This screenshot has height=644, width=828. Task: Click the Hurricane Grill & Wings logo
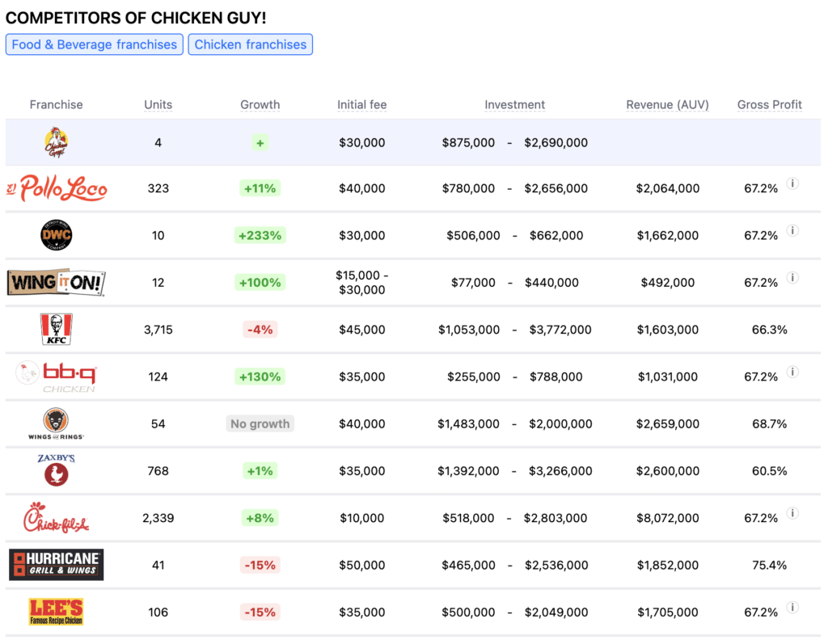tap(56, 565)
